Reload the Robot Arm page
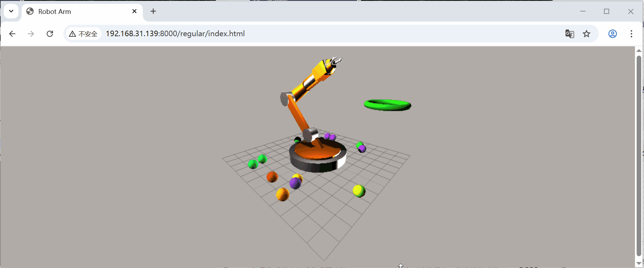Viewport: 644px width, 268px height. coord(50,34)
